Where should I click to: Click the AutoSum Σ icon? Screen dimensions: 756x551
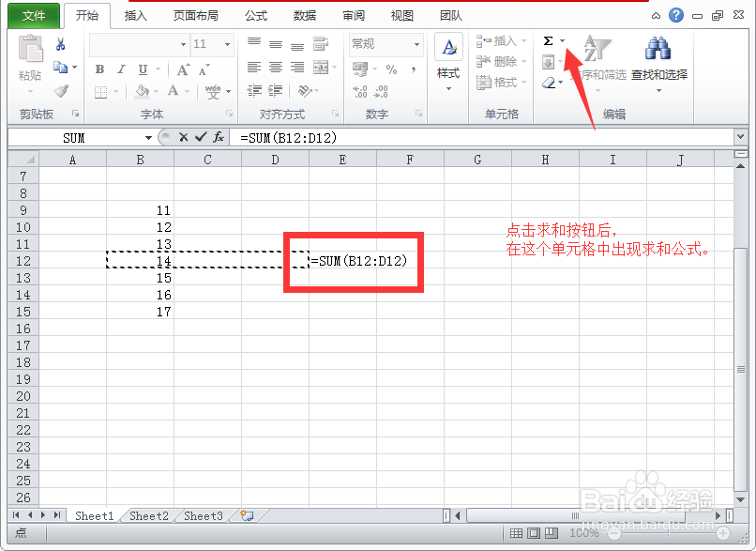(x=549, y=40)
